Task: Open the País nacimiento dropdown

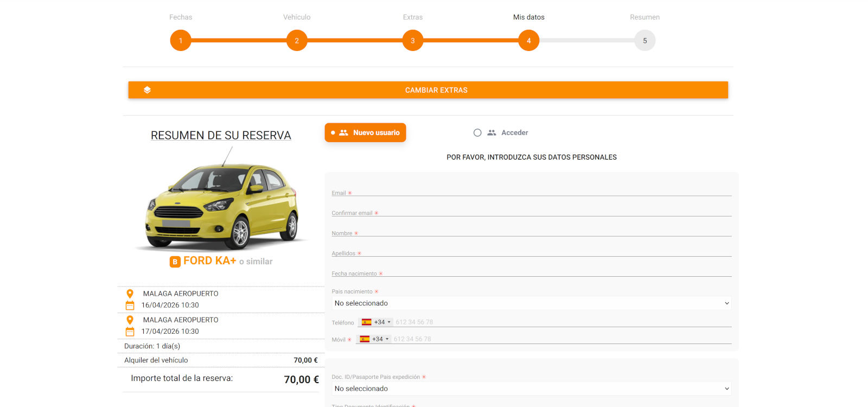Action: (x=531, y=303)
